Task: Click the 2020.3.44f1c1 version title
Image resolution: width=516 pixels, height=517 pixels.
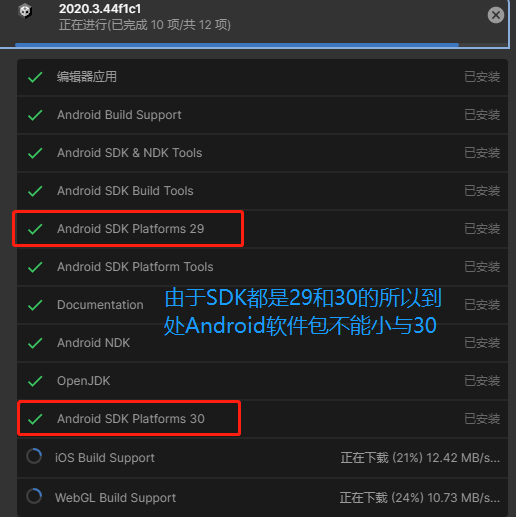Action: [100, 9]
